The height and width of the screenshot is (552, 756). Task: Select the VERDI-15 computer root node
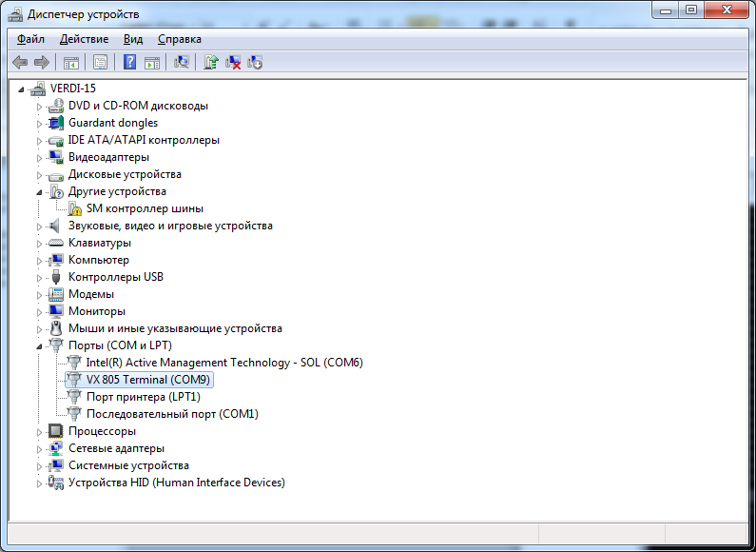72,89
